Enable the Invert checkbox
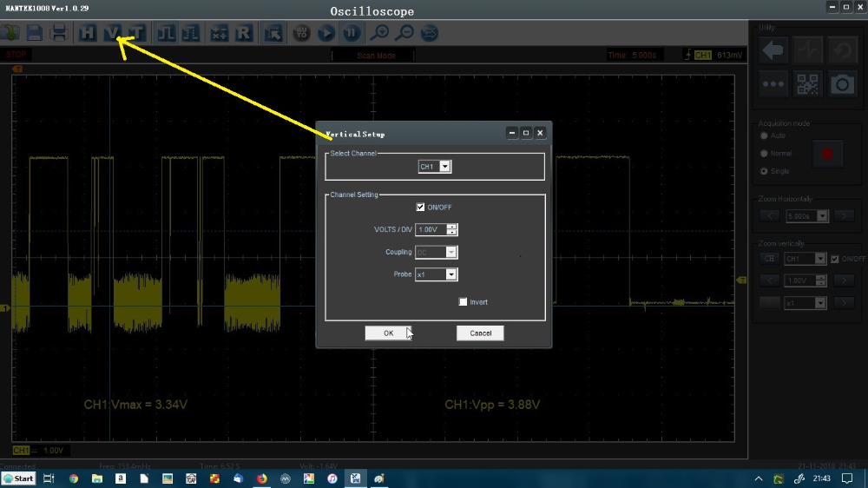This screenshot has width=868, height=488. point(464,302)
